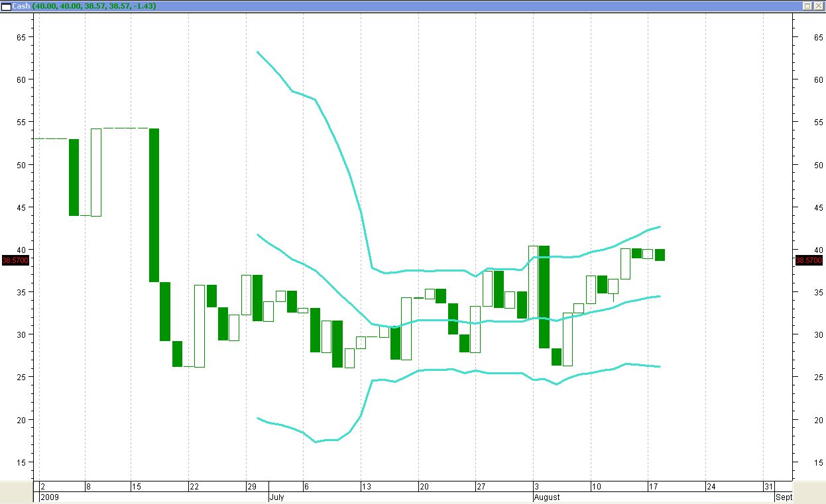
Task: Click date 15 on the time axis
Action: point(137,486)
